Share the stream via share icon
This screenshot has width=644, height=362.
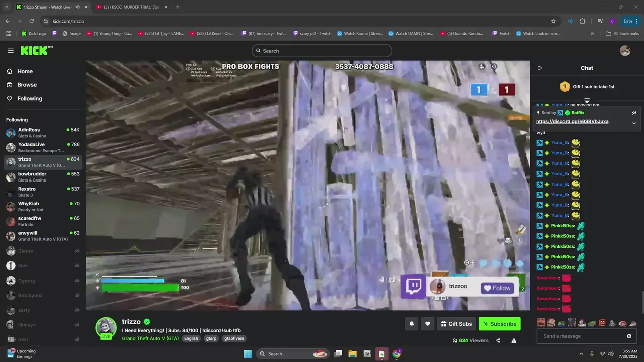click(x=498, y=340)
